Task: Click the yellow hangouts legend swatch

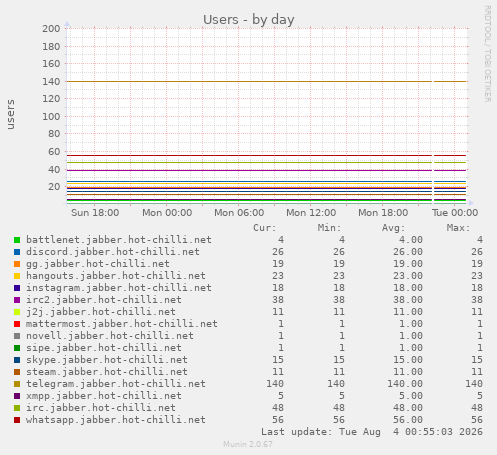Action: coord(17,276)
